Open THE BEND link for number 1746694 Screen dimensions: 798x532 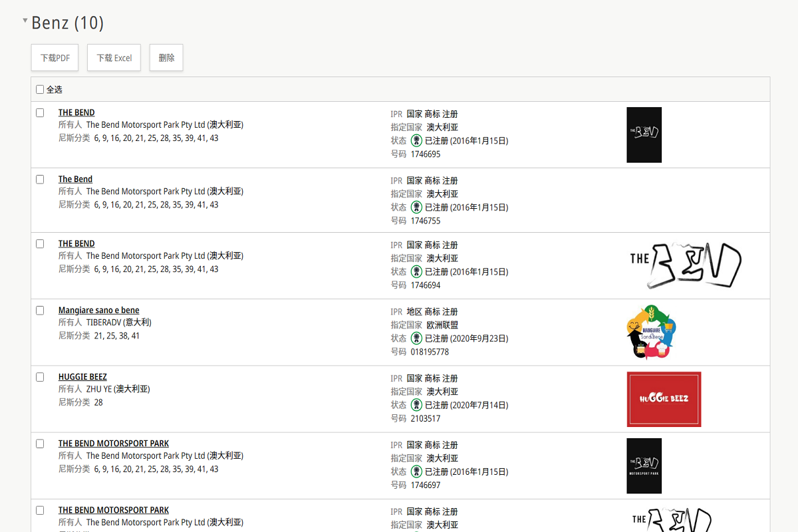tap(76, 243)
